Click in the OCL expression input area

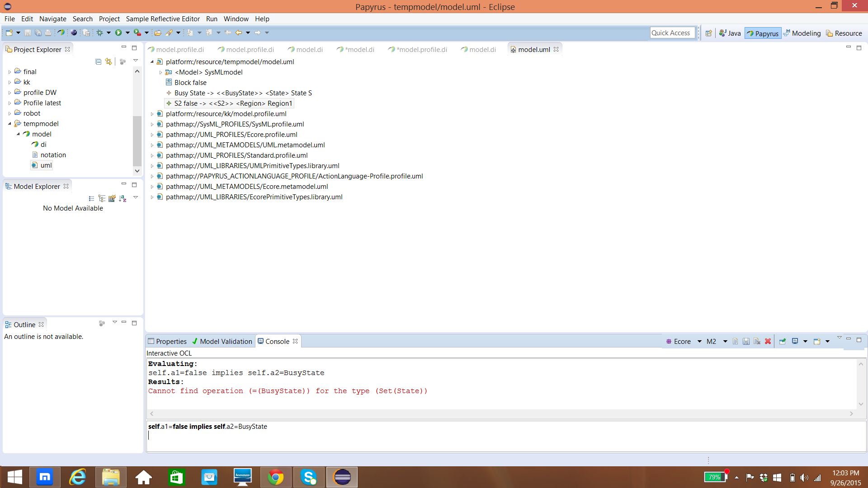pyautogui.click(x=506, y=436)
